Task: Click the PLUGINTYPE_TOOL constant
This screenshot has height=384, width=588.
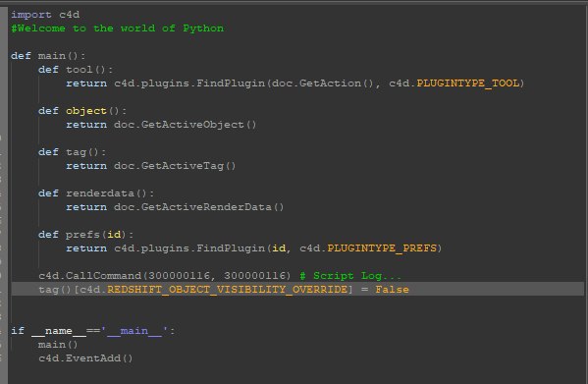Action: point(468,83)
